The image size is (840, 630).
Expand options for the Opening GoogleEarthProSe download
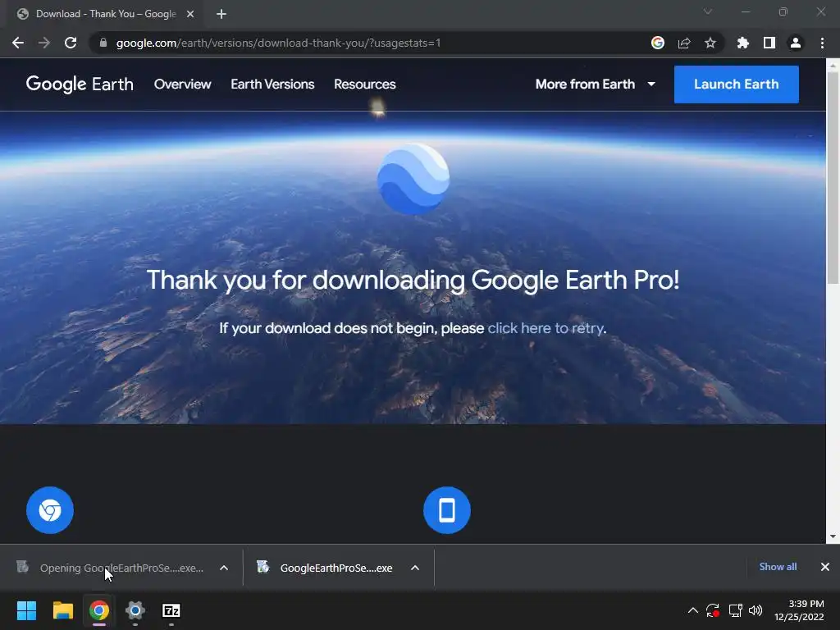[x=224, y=568]
